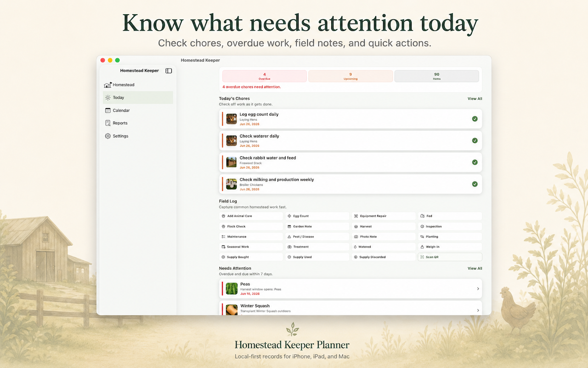Toggle Check rabbit water and feed checkmark
The width and height of the screenshot is (588, 368).
coord(475,162)
